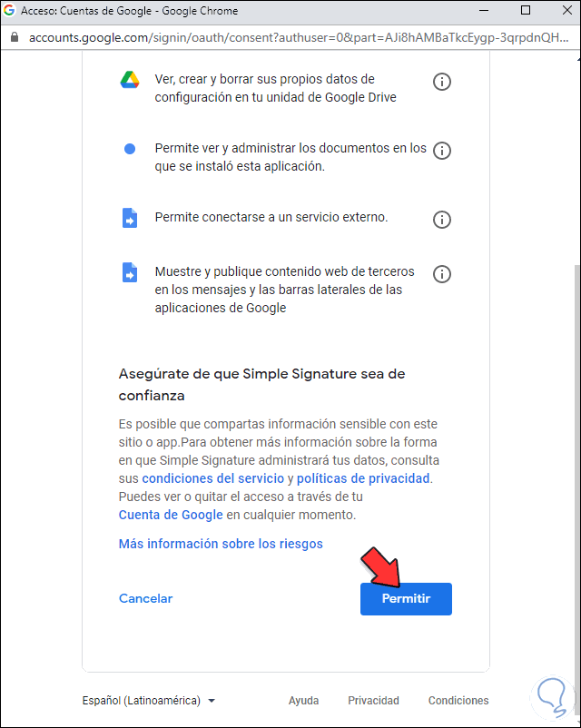Click info icon beside Google Drive permission

442,82
